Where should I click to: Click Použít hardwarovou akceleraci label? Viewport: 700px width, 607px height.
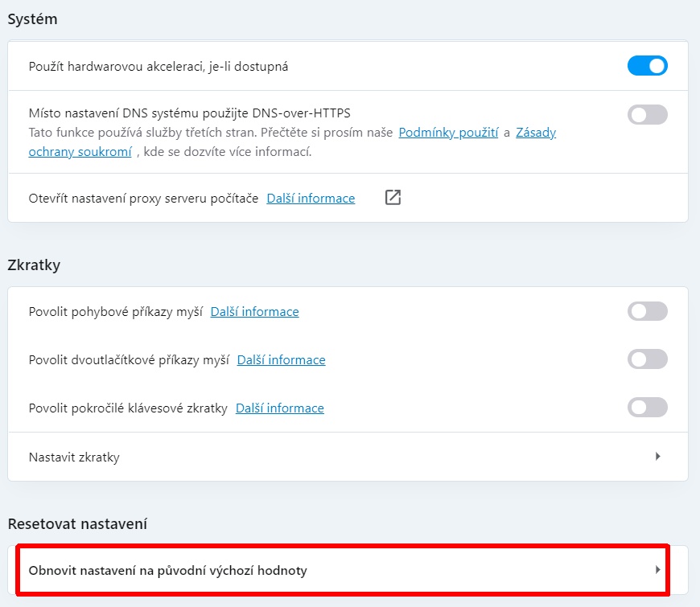158,66
